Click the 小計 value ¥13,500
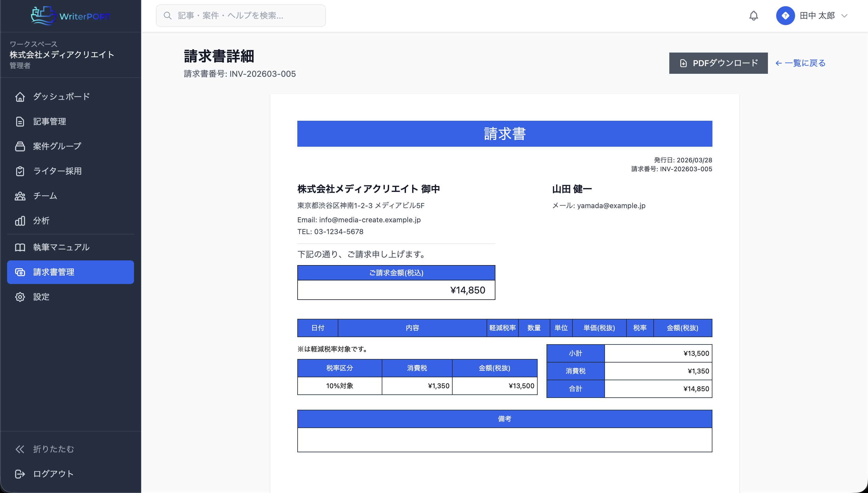The image size is (868, 493). 696,353
